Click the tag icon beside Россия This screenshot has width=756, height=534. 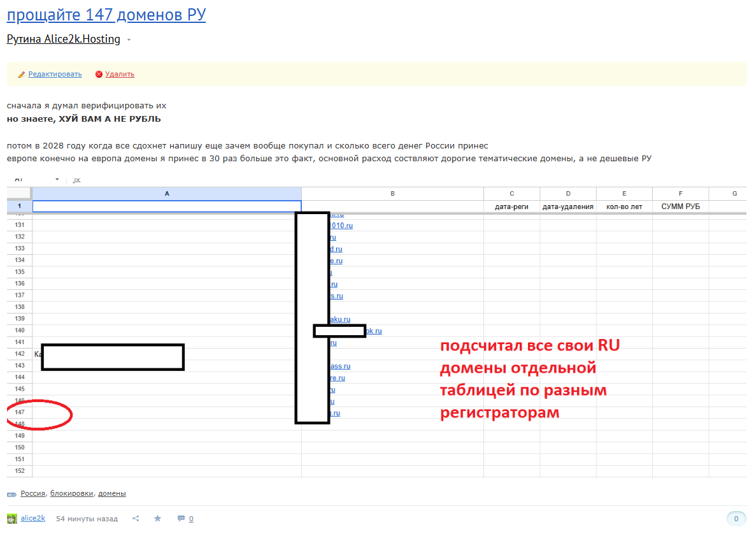point(12,494)
